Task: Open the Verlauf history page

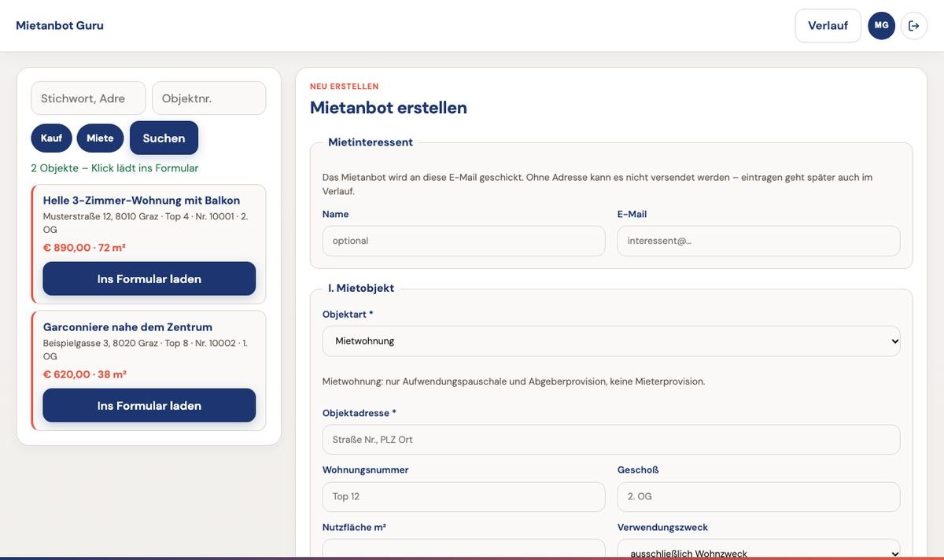Action: [828, 26]
